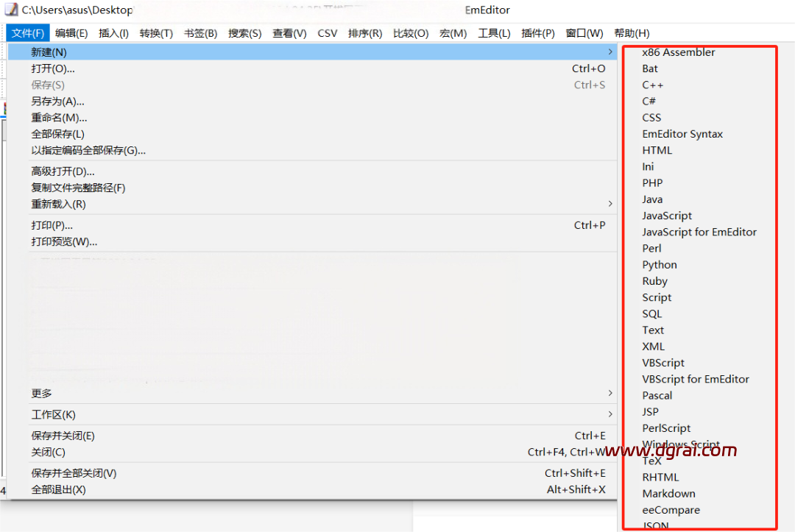Screen dimensions: 795x532
Task: Expand the 重新载入(R) submenu
Action: pos(59,204)
